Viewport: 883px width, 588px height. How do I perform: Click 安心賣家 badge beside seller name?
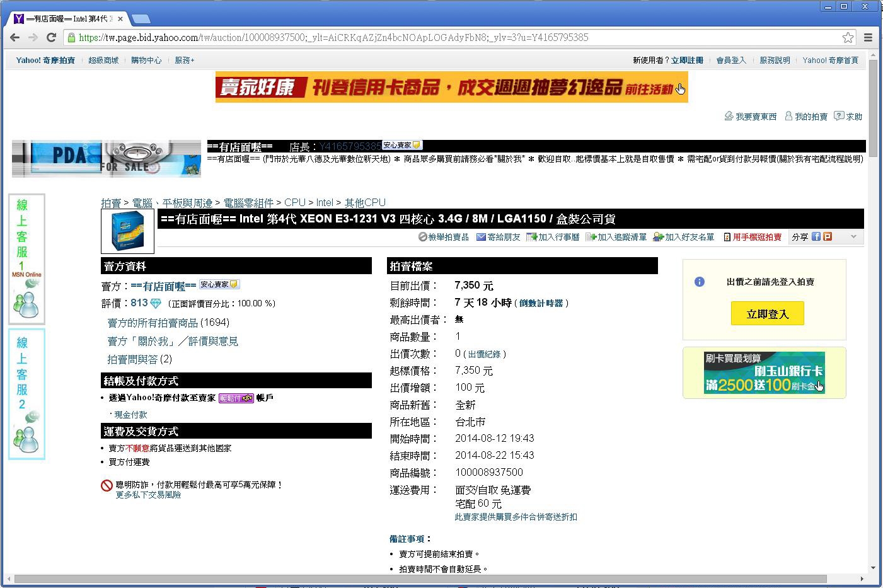pyautogui.click(x=219, y=285)
